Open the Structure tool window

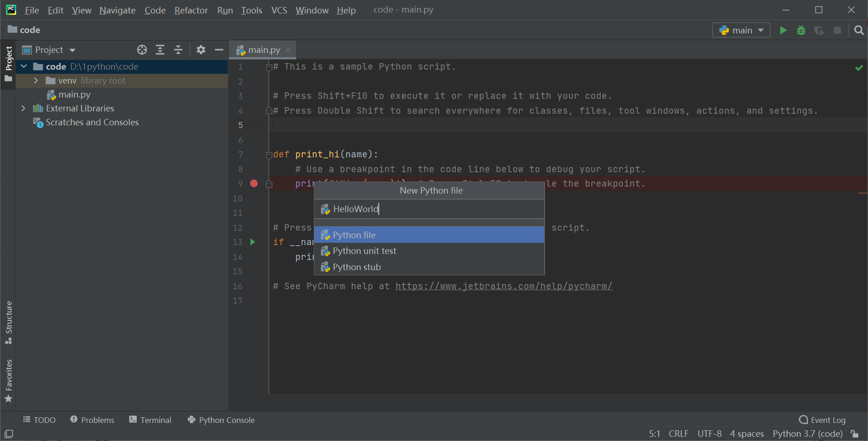[x=8, y=322]
